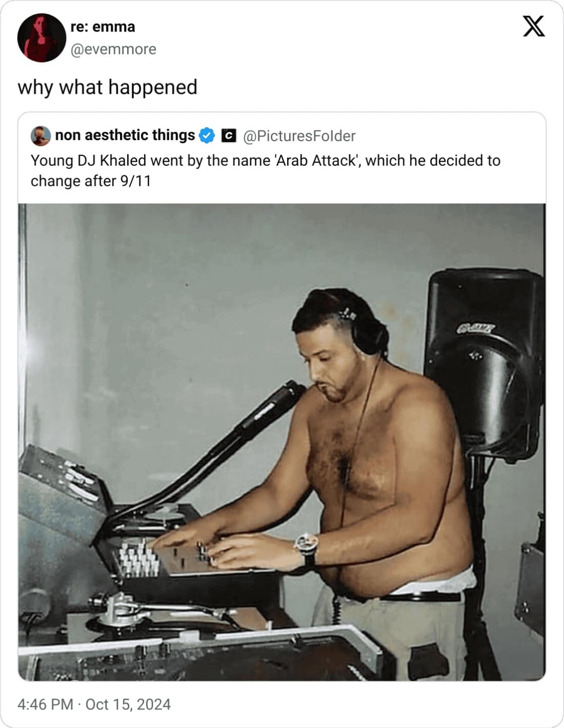Click the microphone in the photo

[279, 403]
